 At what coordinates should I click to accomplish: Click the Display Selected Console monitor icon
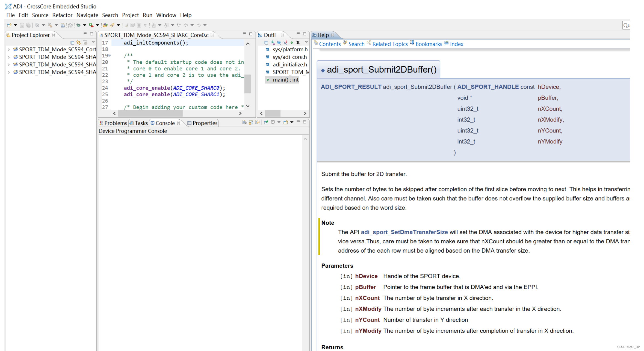[x=273, y=122]
